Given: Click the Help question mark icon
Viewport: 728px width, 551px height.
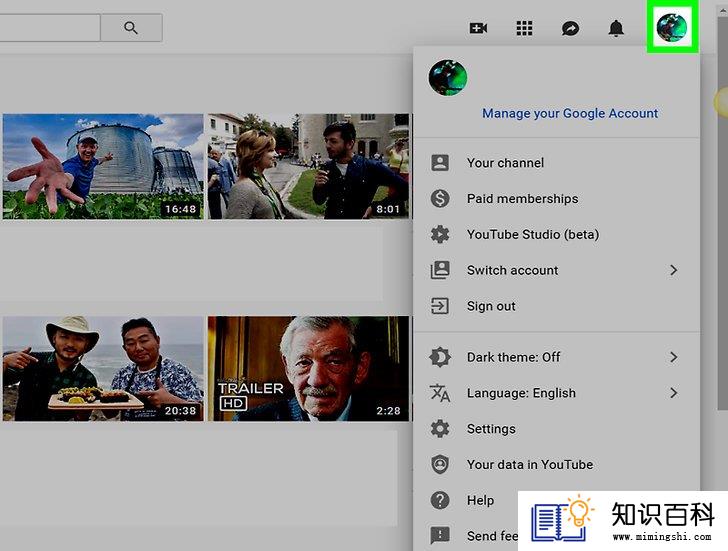Looking at the screenshot, I should tap(440, 500).
